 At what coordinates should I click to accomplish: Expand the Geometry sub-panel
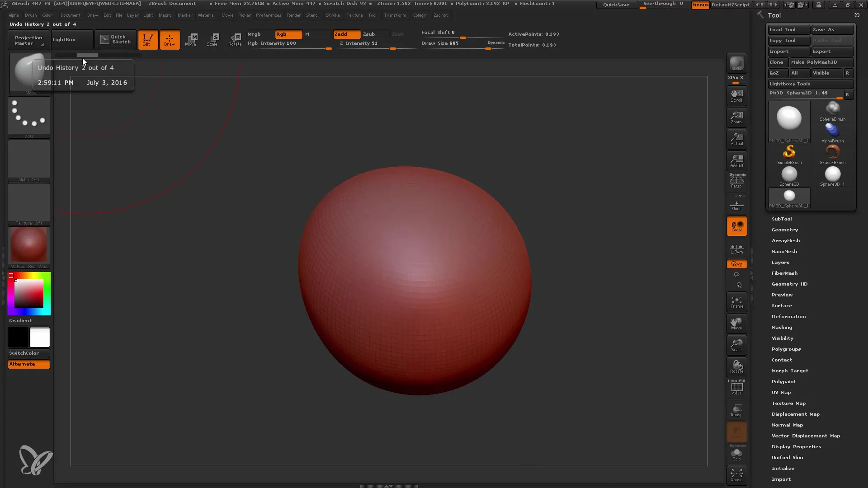[x=785, y=230]
